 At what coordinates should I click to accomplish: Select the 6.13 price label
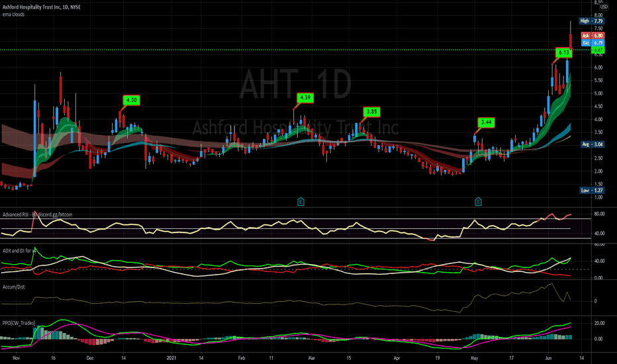click(x=564, y=52)
